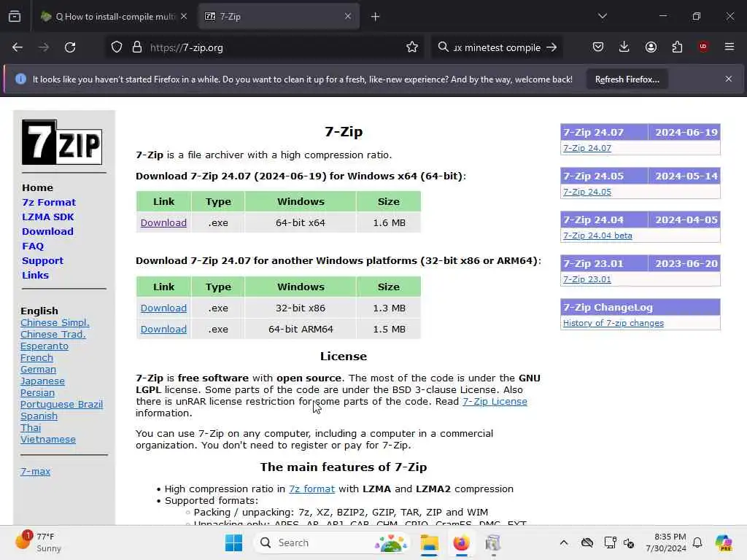Close the minetest how-to tab
The height and width of the screenshot is (560, 747).
click(x=184, y=16)
